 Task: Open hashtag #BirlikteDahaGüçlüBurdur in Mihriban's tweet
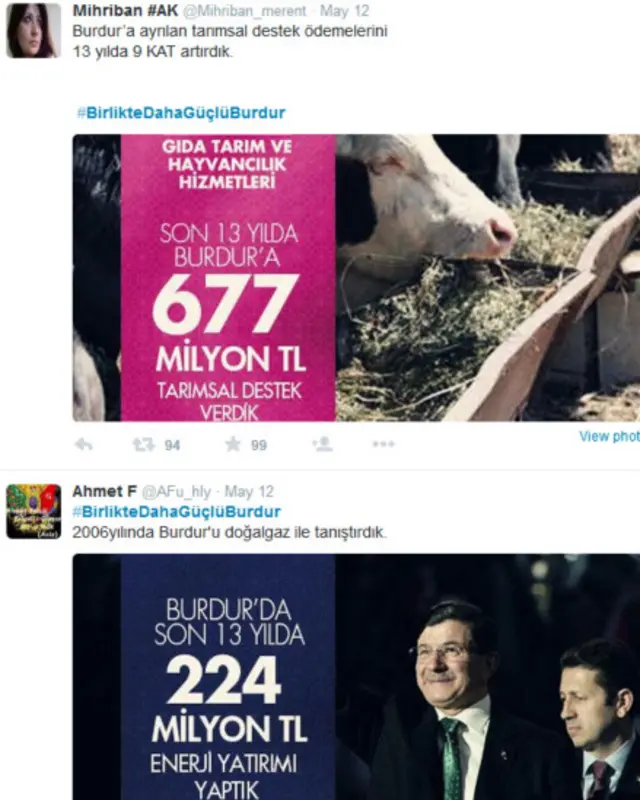(x=181, y=113)
